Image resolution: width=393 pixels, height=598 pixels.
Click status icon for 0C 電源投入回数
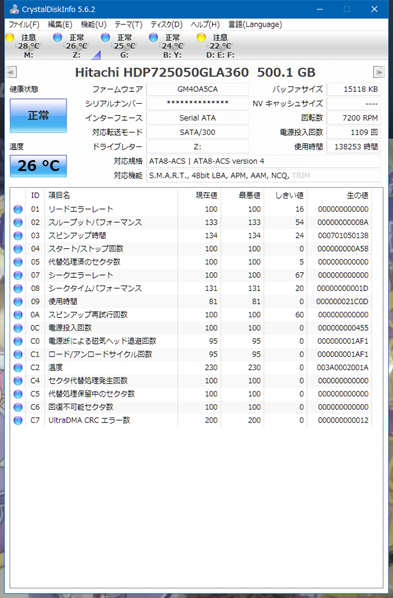coord(18,328)
